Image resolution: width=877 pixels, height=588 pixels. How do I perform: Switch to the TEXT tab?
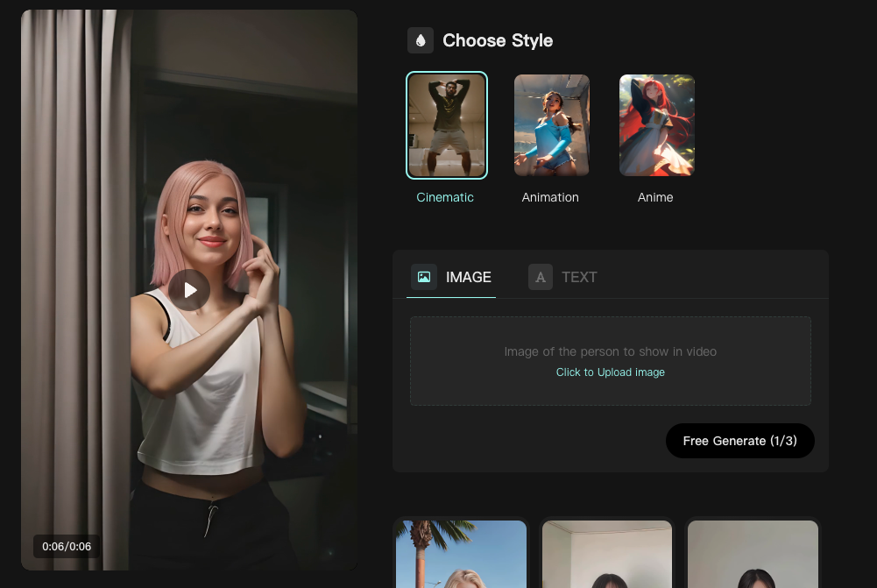pyautogui.click(x=562, y=278)
